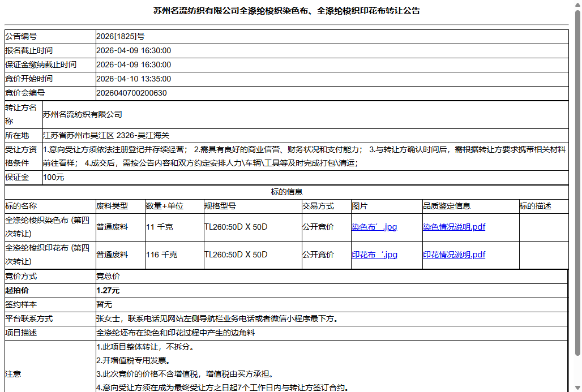
Task: Click the 受让方资格条件 label
Action: [21, 156]
